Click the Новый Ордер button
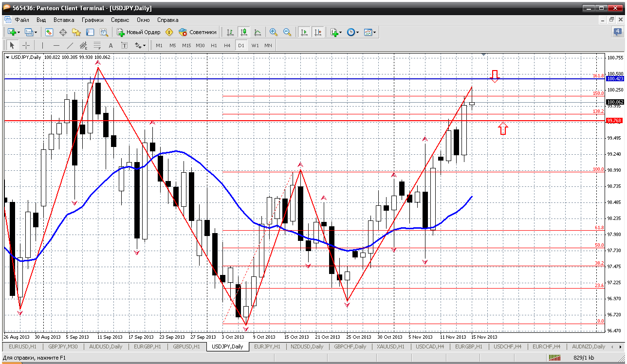This screenshot has width=627, height=364. [139, 32]
